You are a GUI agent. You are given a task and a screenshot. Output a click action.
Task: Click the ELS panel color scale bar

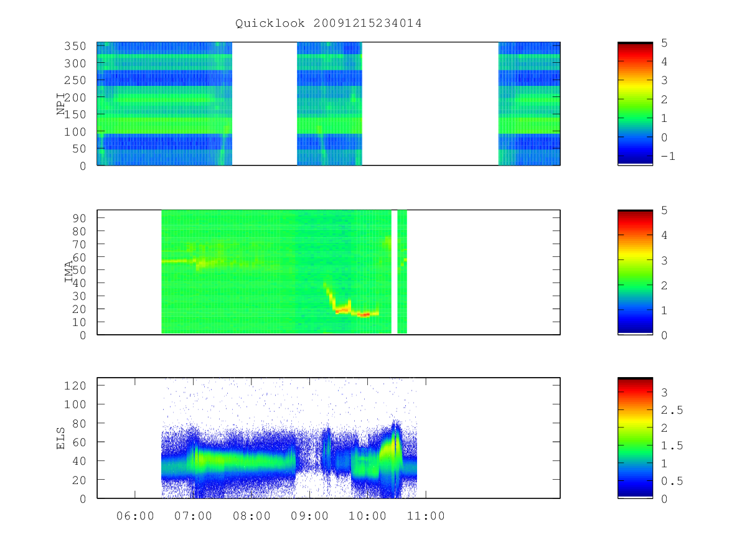point(635,437)
